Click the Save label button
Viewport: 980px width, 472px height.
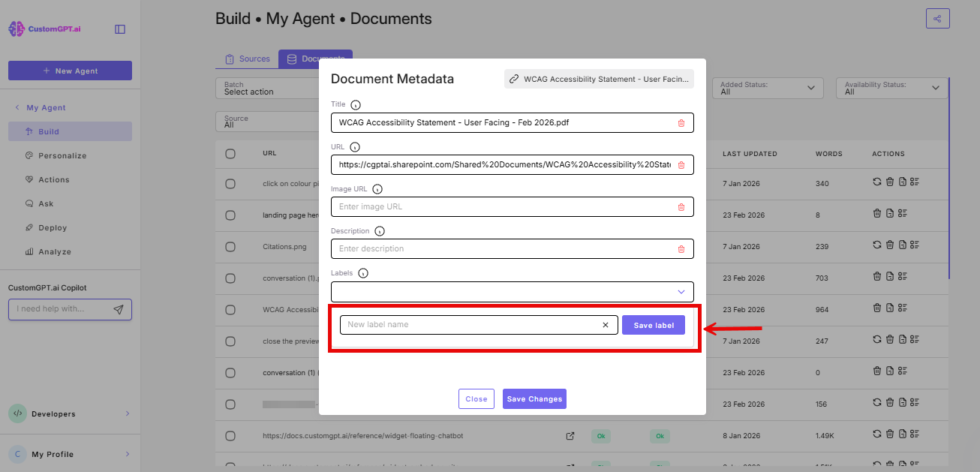[x=653, y=324]
